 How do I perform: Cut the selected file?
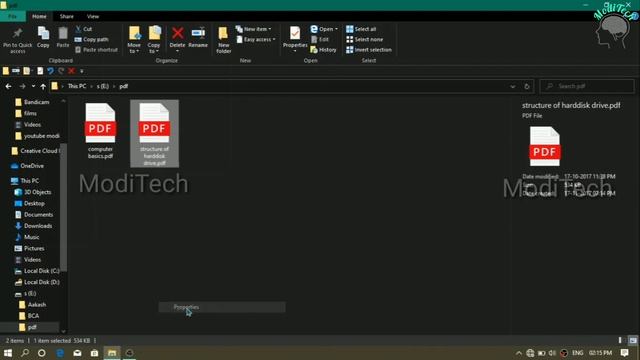tap(84, 29)
